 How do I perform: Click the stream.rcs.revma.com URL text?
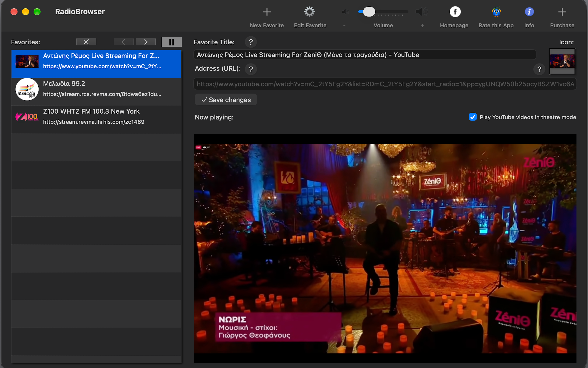point(102,94)
